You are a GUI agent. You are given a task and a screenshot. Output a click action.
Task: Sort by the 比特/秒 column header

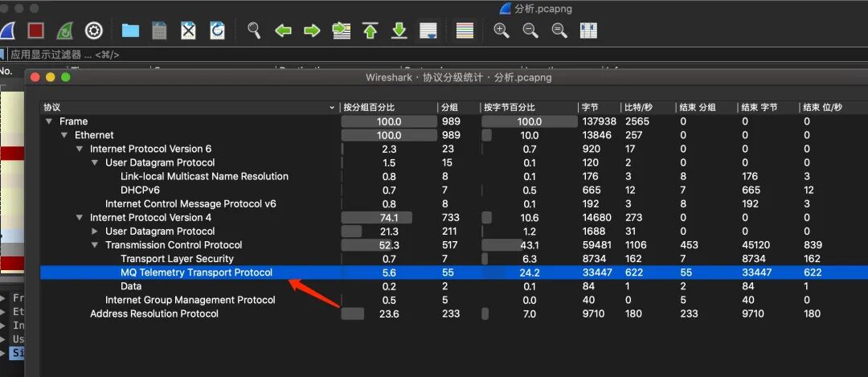pos(648,108)
